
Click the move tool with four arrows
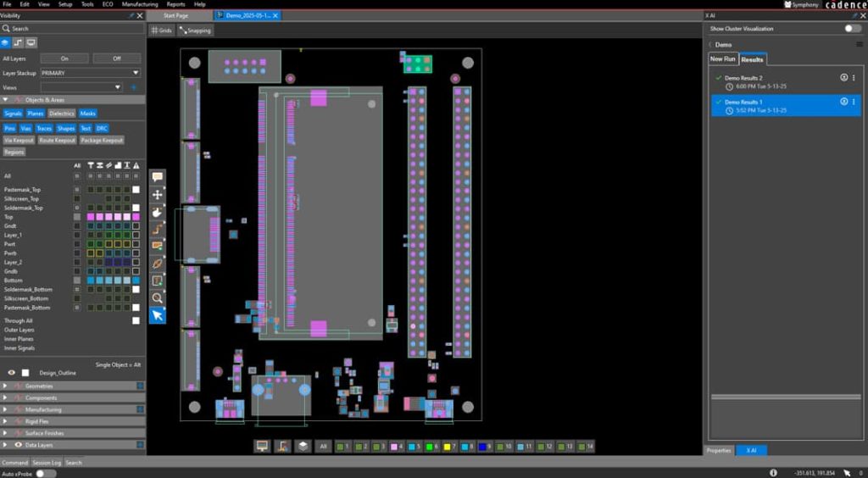[158, 194]
